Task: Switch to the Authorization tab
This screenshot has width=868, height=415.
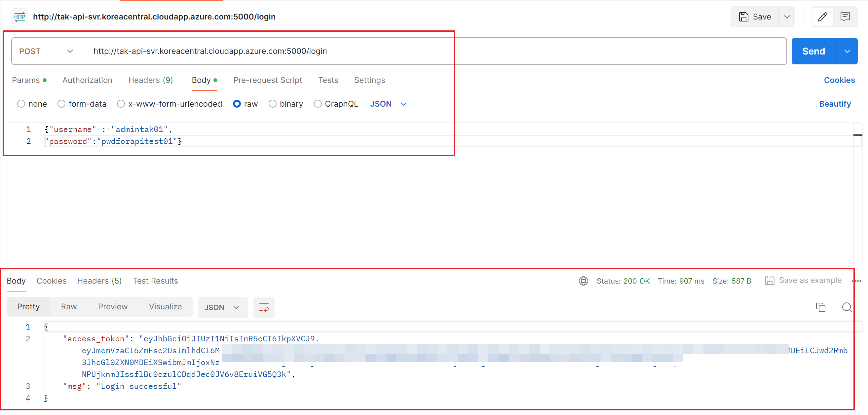Action: click(x=87, y=80)
